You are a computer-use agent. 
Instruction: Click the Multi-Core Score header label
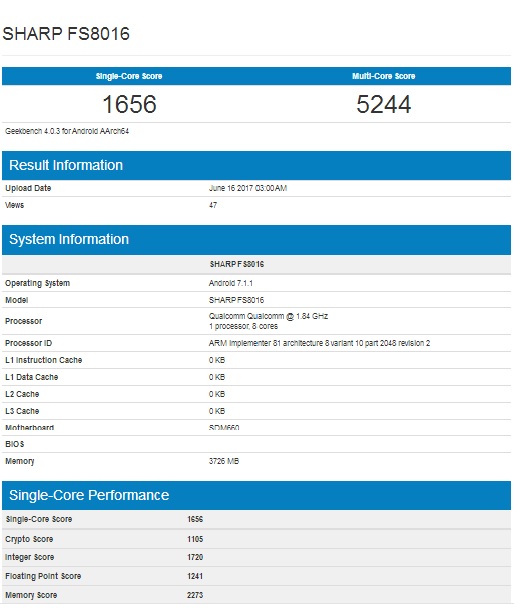[x=383, y=76]
